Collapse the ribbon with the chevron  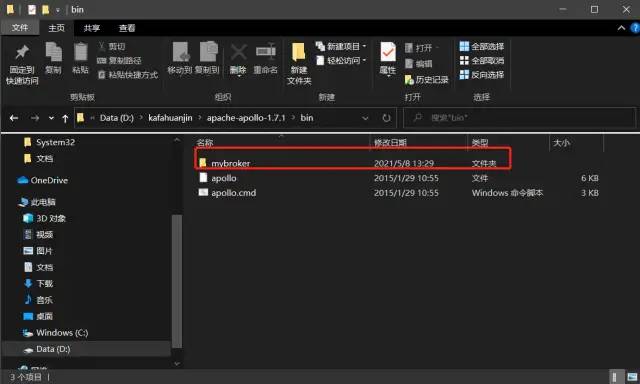[621, 28]
